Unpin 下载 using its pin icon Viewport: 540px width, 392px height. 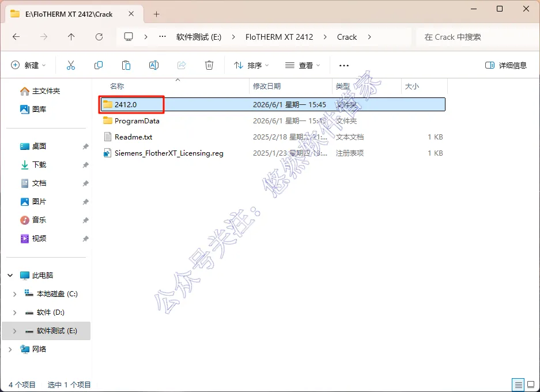85,165
